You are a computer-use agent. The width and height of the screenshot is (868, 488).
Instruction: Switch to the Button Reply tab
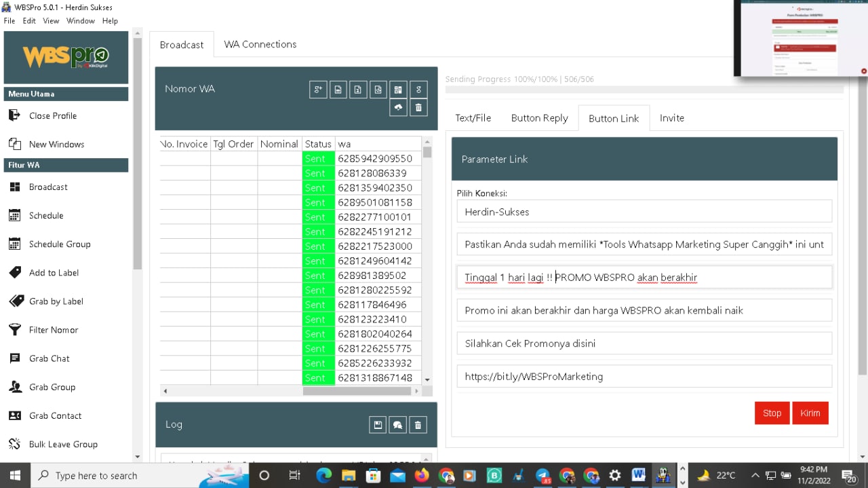pyautogui.click(x=540, y=117)
